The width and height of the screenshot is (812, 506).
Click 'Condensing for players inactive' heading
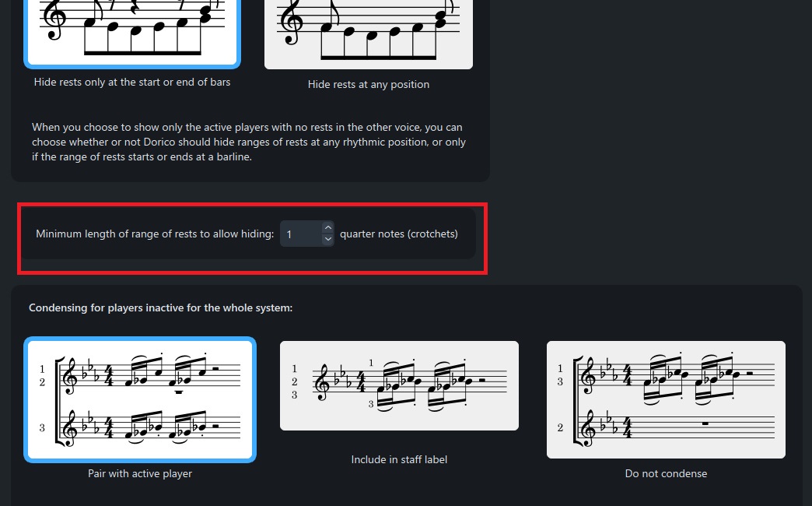pyautogui.click(x=160, y=307)
